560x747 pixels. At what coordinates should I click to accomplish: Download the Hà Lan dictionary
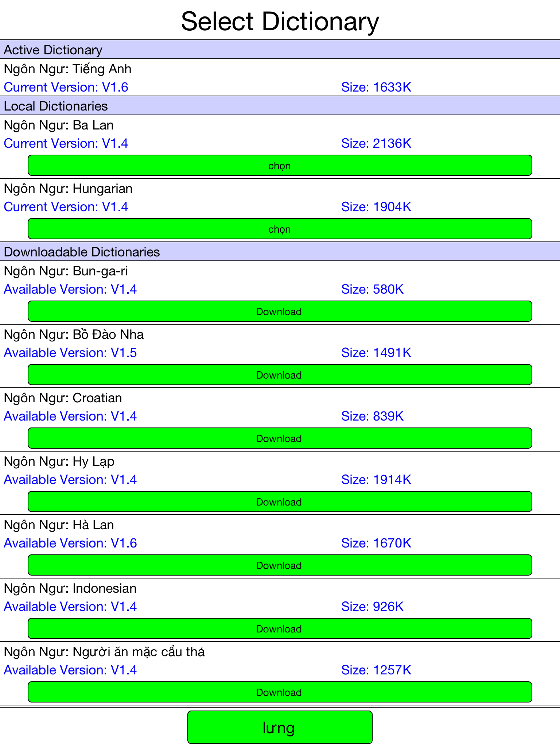click(x=280, y=565)
